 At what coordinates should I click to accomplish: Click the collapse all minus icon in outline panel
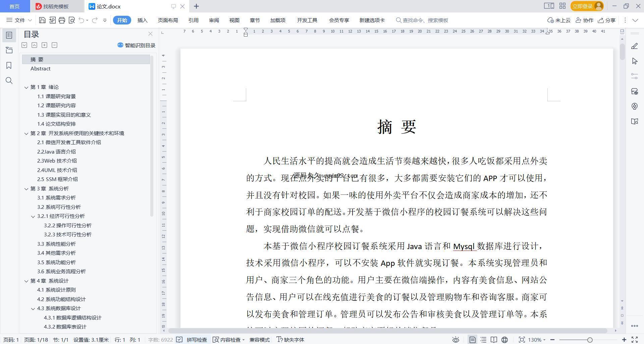tap(54, 45)
